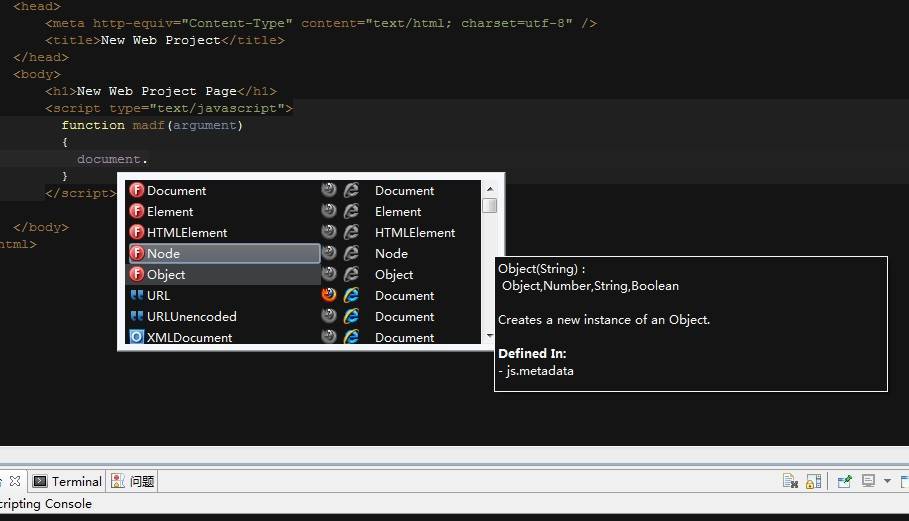Screen dimensions: 909x521
Task: Click the title tag text 'New Web Project'
Action: (x=160, y=40)
